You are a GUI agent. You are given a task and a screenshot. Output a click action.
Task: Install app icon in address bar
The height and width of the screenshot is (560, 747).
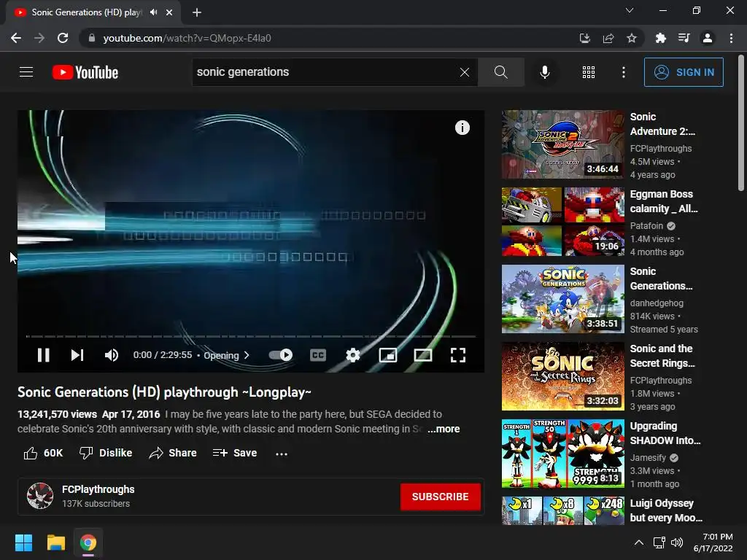(x=584, y=38)
